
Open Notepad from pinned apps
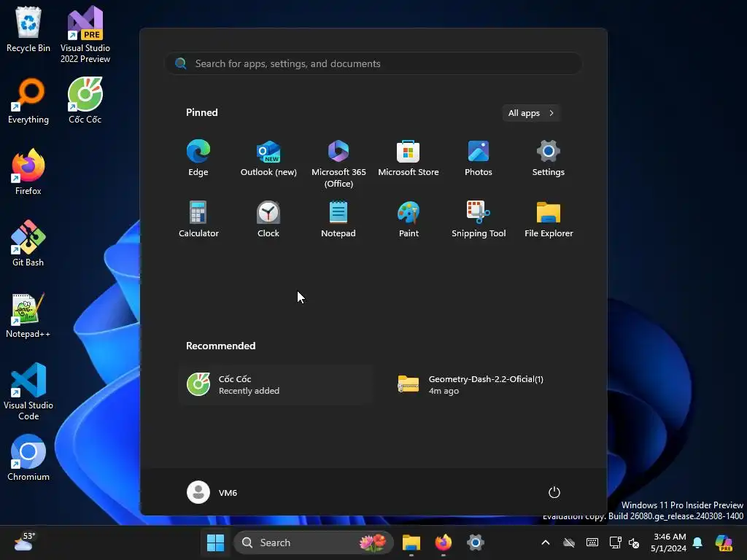coord(338,219)
